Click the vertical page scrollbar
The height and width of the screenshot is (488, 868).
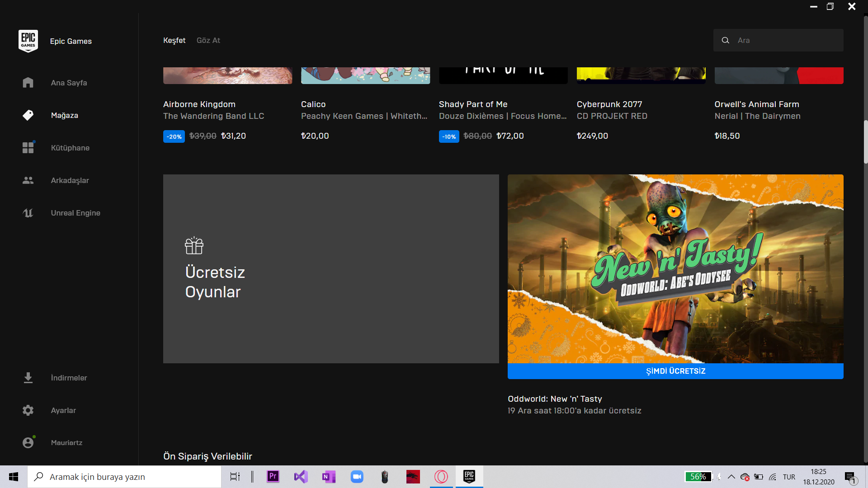pos(865,142)
